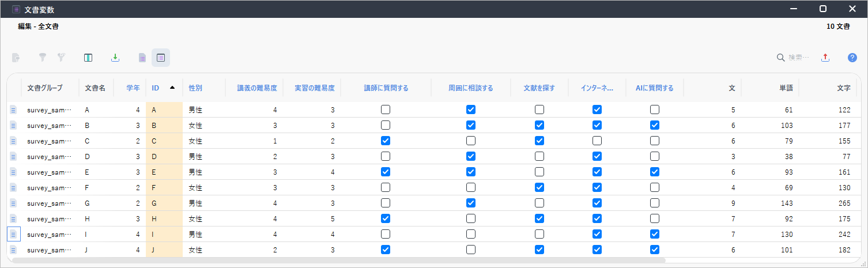Screen dimensions: 868x268
Task: Click the column selection icon in the toolbar
Action: [88, 58]
